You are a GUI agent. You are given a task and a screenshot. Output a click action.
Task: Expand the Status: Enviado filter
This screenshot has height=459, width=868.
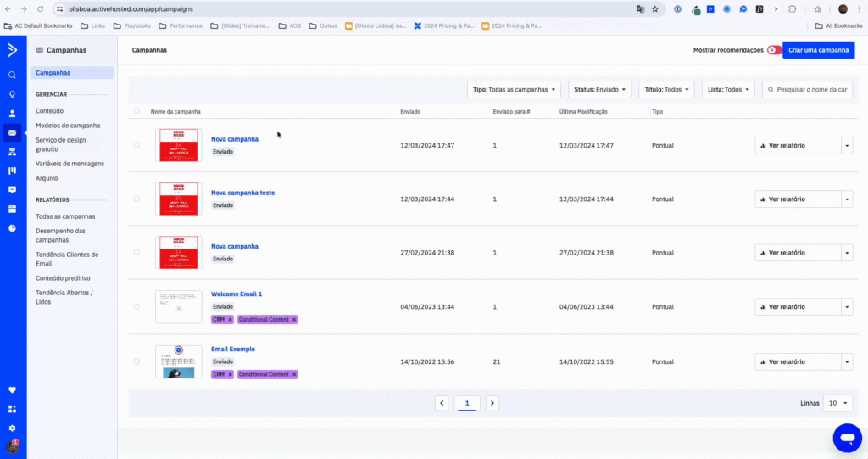[x=600, y=89]
